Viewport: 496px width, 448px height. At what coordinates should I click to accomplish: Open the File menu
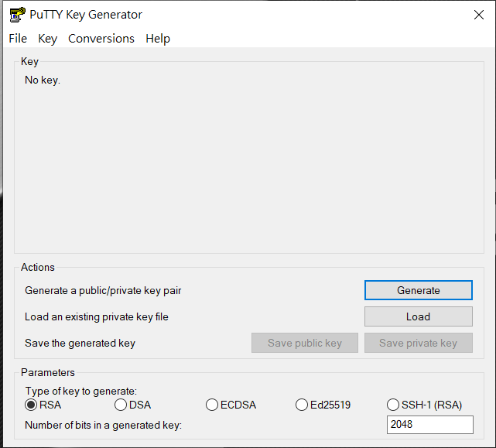pyautogui.click(x=18, y=39)
